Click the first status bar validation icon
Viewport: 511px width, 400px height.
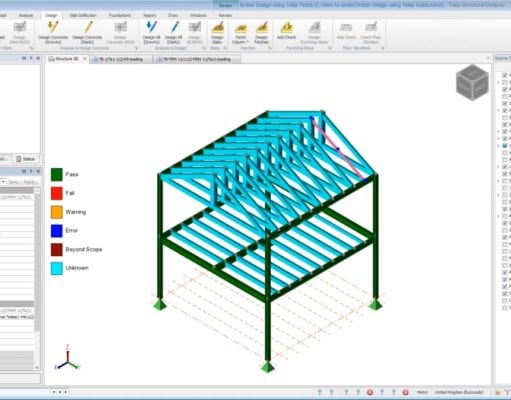tap(320, 392)
